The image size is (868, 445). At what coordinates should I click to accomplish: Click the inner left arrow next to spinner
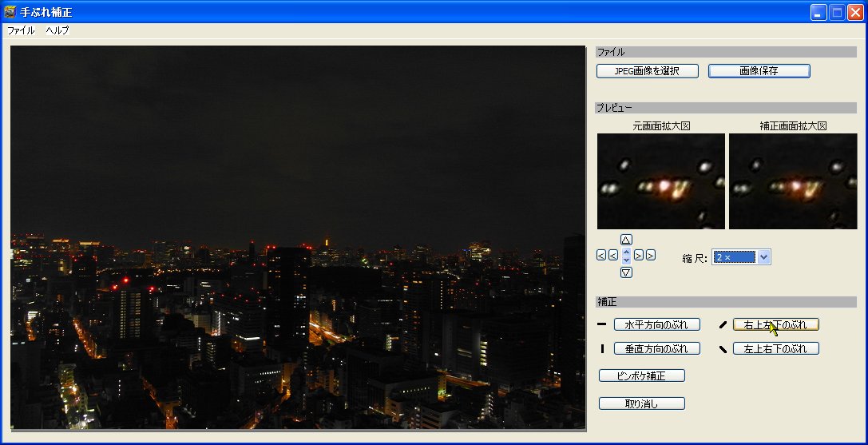pos(613,256)
